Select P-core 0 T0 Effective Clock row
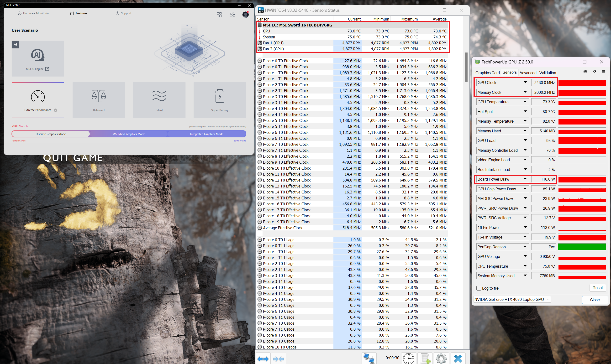Screen dimensions: 611x364 (352, 61)
